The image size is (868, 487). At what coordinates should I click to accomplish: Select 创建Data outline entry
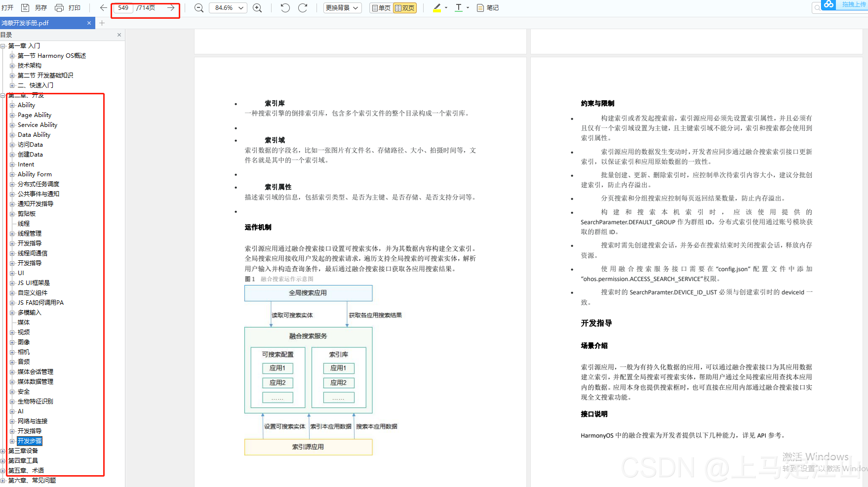pos(30,155)
